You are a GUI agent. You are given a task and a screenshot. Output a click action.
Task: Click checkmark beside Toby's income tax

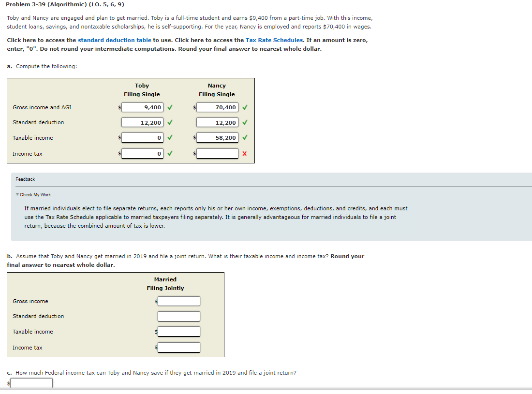pyautogui.click(x=169, y=153)
